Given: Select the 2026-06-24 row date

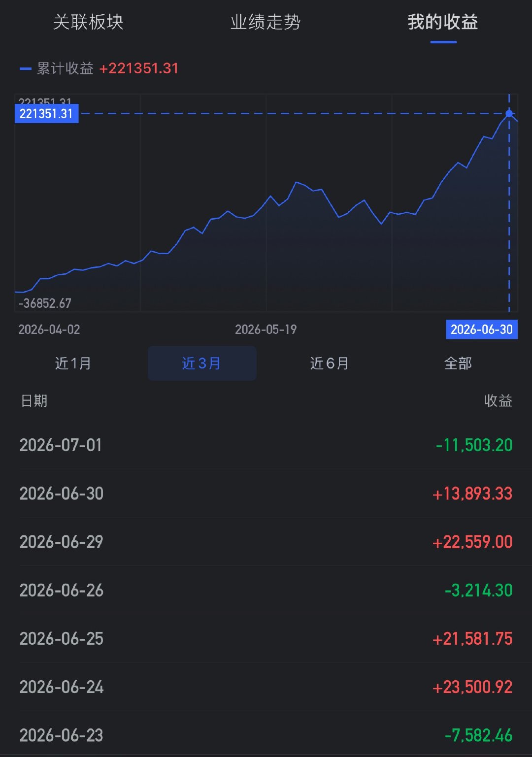Looking at the screenshot, I should [x=62, y=687].
